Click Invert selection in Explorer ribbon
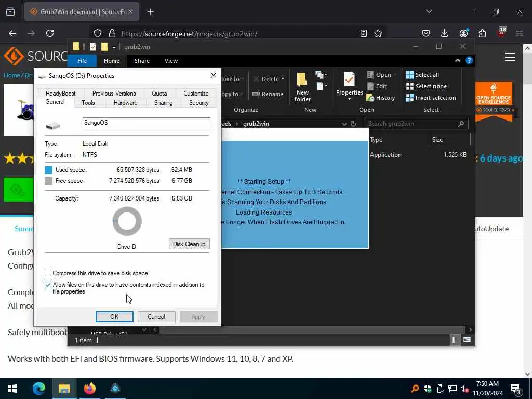Screen dimensions: 532x399 click(x=431, y=98)
